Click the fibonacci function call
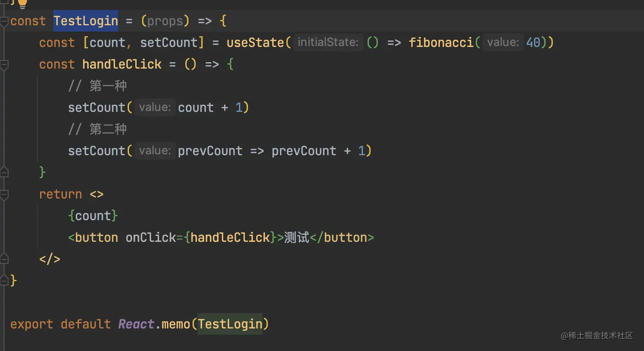The width and height of the screenshot is (644, 351). tap(441, 42)
